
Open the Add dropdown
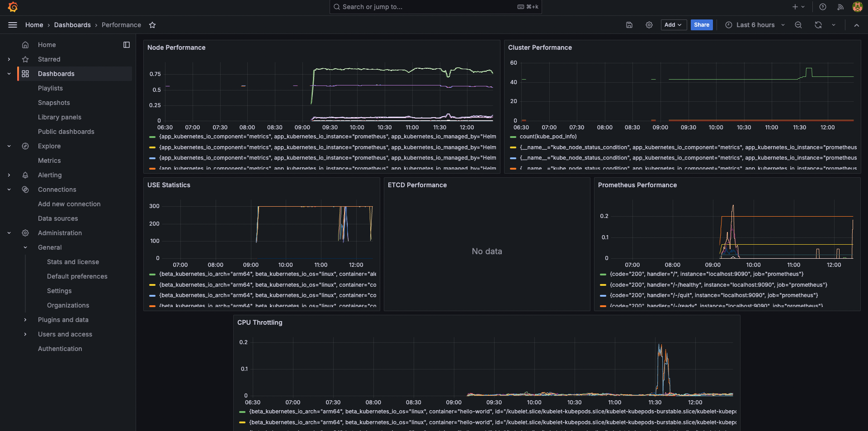click(674, 25)
